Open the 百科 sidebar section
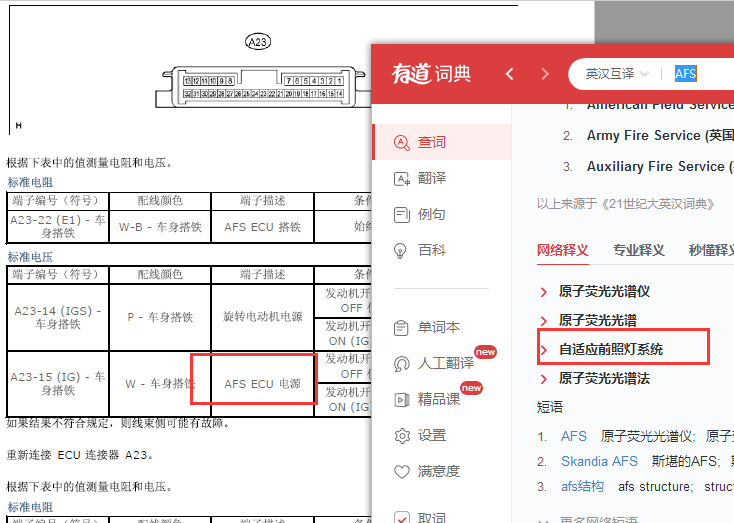 pyautogui.click(x=420, y=250)
